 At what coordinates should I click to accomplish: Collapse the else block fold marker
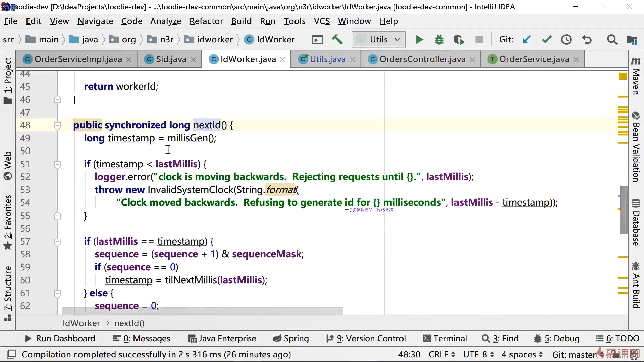(57, 294)
